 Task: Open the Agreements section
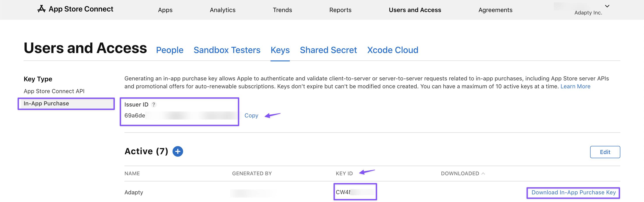click(x=495, y=10)
